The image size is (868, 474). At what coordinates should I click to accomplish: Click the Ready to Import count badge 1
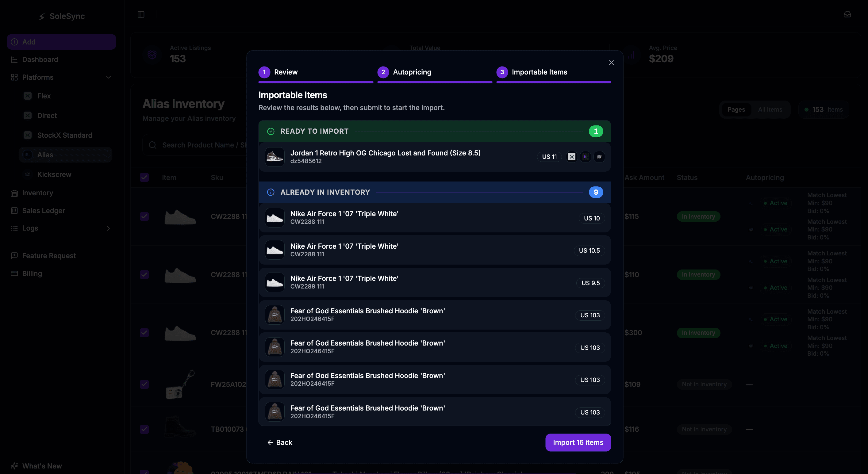(596, 132)
